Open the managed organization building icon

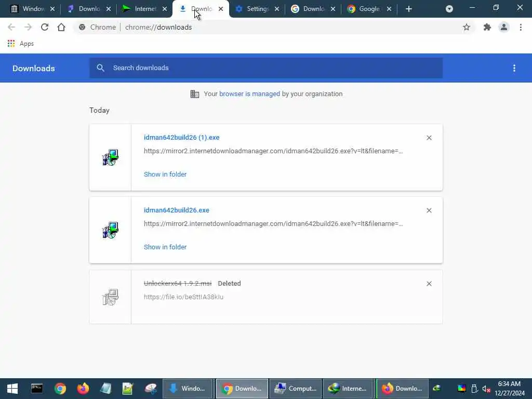pos(195,94)
